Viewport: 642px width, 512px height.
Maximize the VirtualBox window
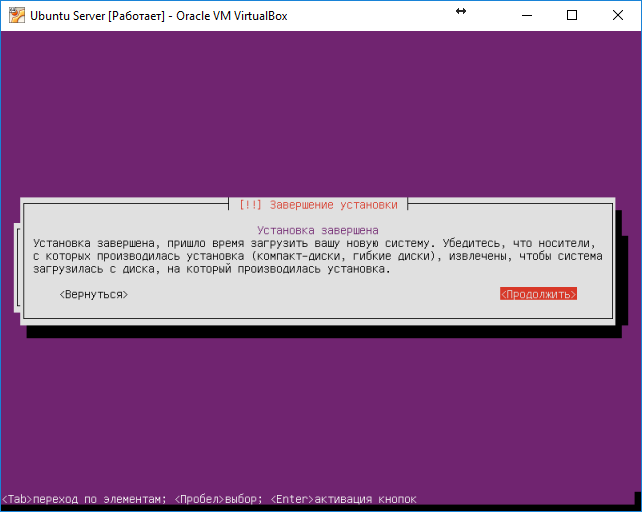(572, 15)
